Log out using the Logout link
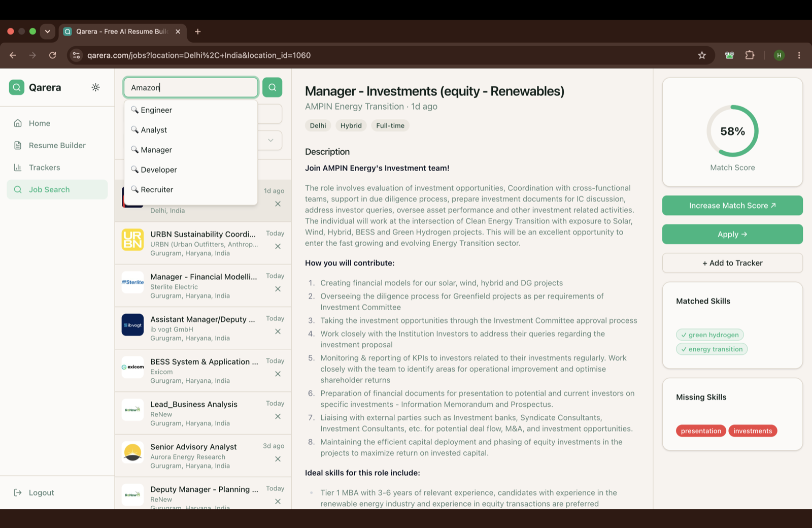The image size is (812, 528). [34, 492]
